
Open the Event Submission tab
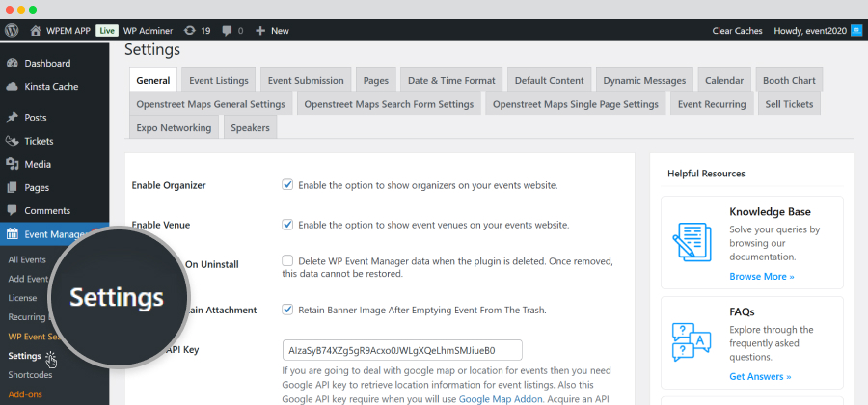click(306, 80)
